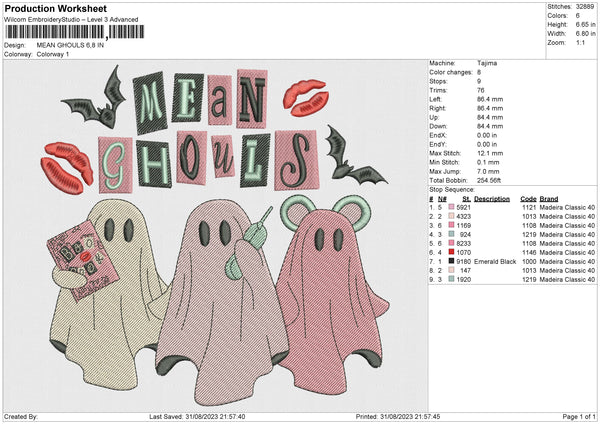Click the red lips left of the G tile
This screenshot has height=424, width=600.
[67, 168]
